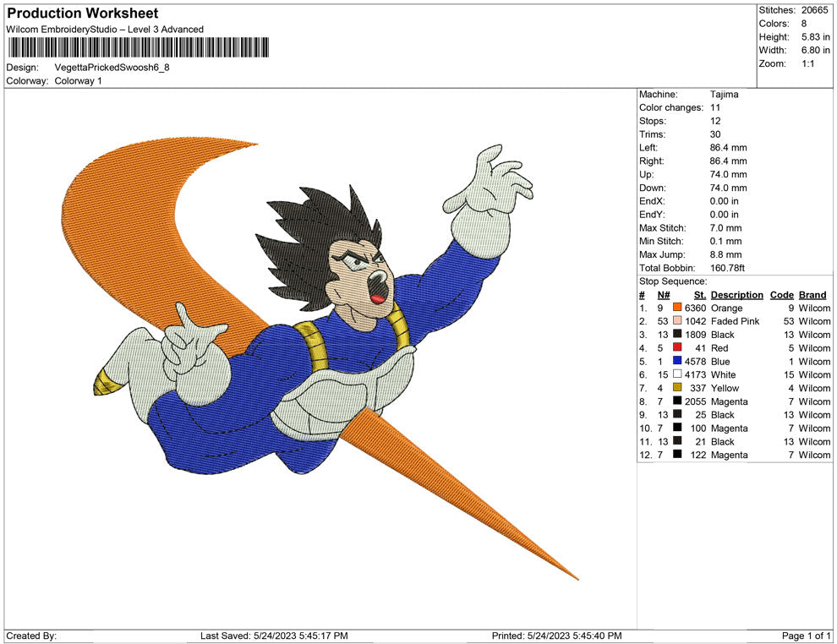Viewport: 837px width, 644px height.
Task: Click the Magenta swatch in row 8
Action: coord(676,401)
